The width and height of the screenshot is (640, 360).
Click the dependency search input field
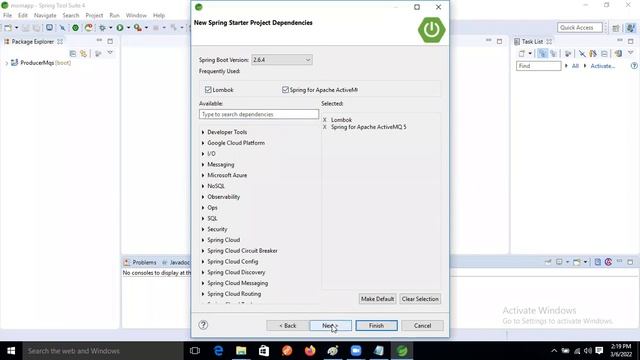[259, 114]
